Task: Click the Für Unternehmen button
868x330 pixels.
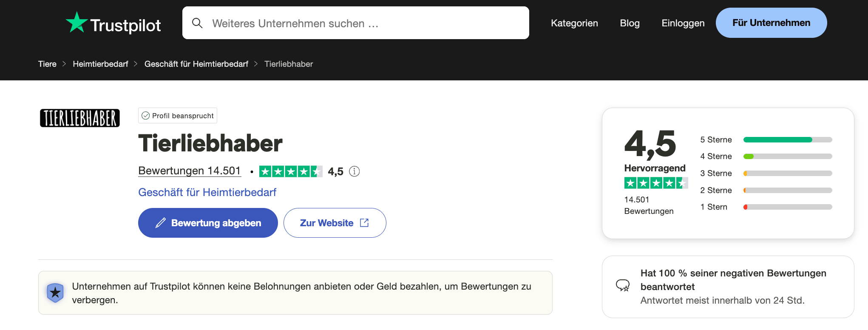Action: pos(771,23)
